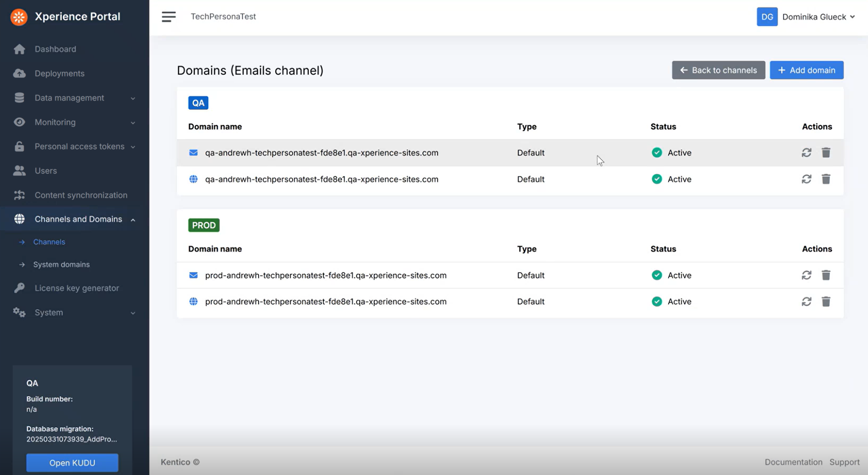Viewport: 868px width, 475px height.
Task: Open the Dominika Glueck user dropdown
Action: point(818,17)
